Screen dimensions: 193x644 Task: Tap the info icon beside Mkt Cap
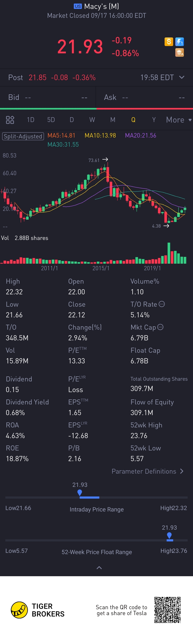(160, 327)
